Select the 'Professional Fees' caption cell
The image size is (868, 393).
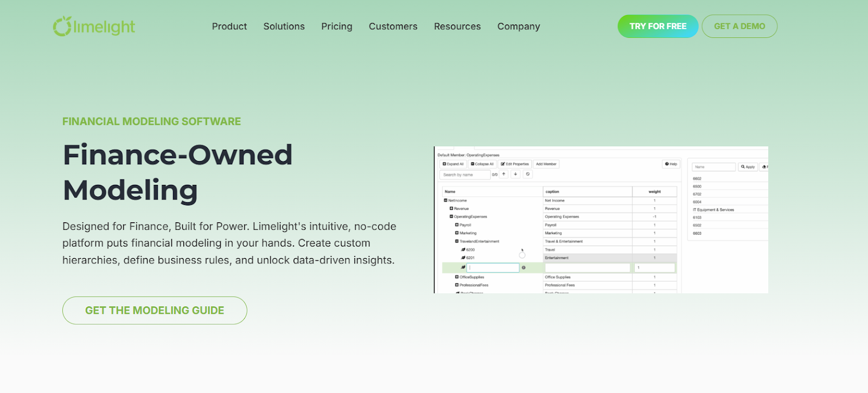click(x=588, y=285)
